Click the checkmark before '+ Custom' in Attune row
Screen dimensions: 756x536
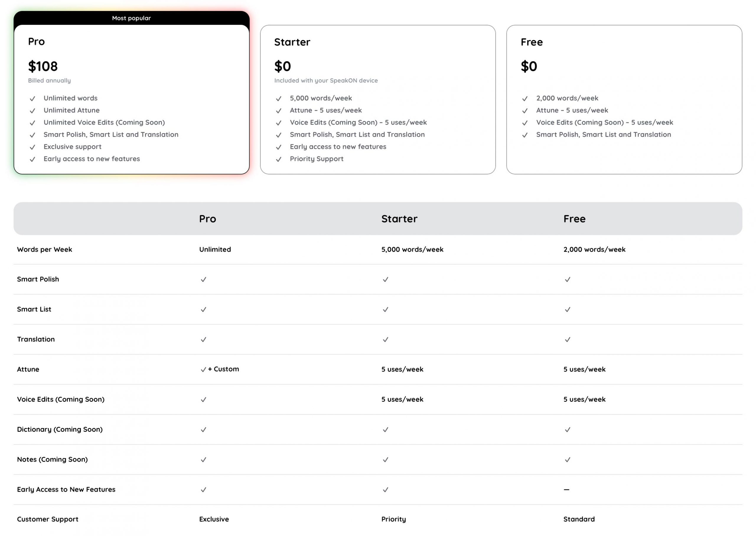point(203,370)
